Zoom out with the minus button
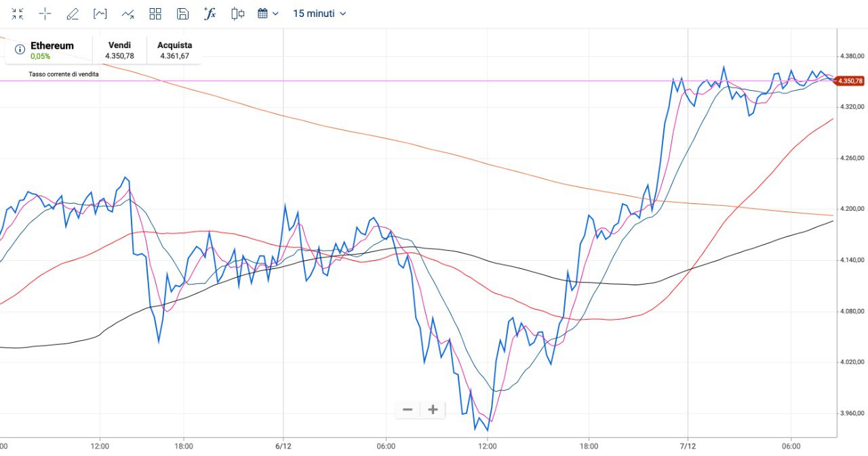868x456 pixels. [x=408, y=409]
